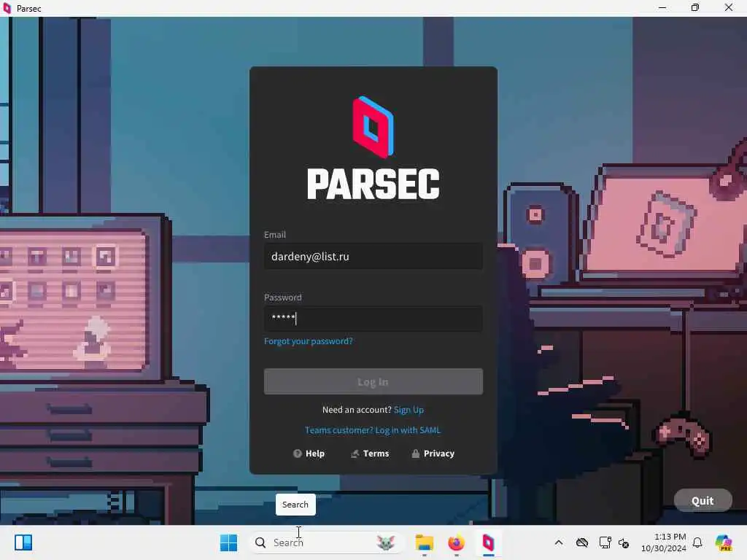
Task: Click the Parsec icon in title bar
Action: coord(7,8)
